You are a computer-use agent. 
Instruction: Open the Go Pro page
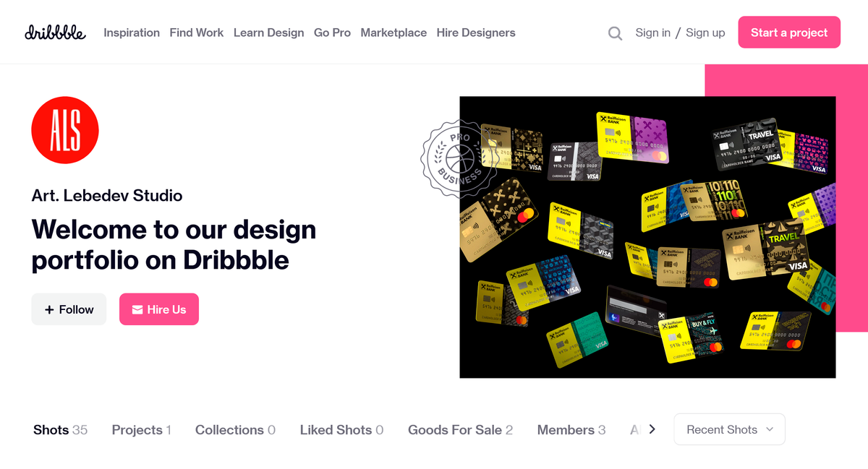332,33
